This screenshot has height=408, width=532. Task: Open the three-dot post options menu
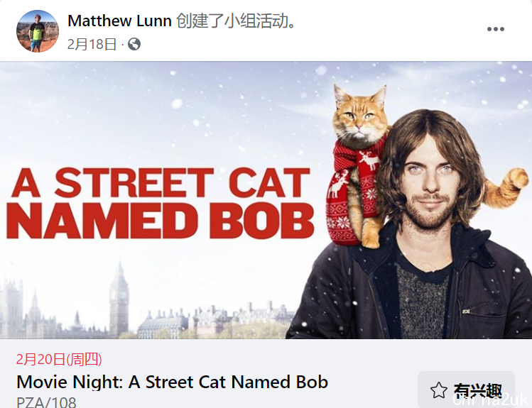click(495, 29)
